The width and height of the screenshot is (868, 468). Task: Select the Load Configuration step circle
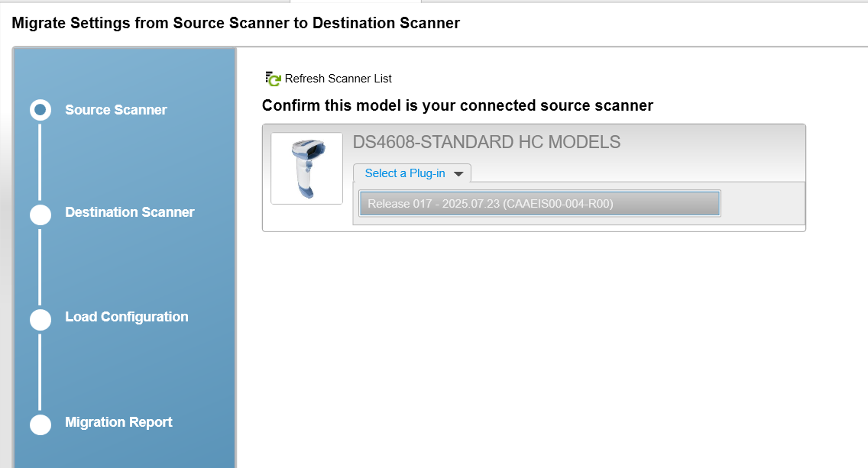tap(40, 319)
